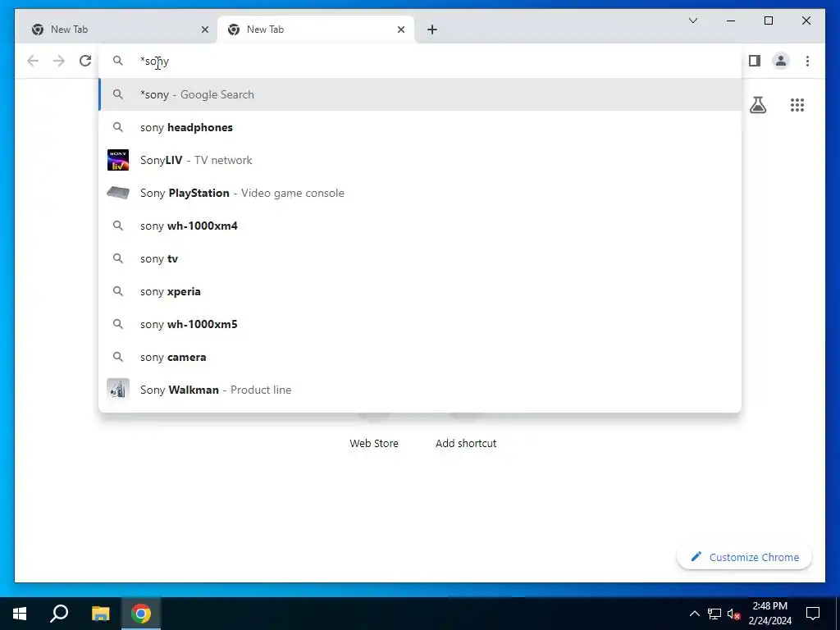Open the profile avatar icon
The width and height of the screenshot is (840, 630).
781,61
